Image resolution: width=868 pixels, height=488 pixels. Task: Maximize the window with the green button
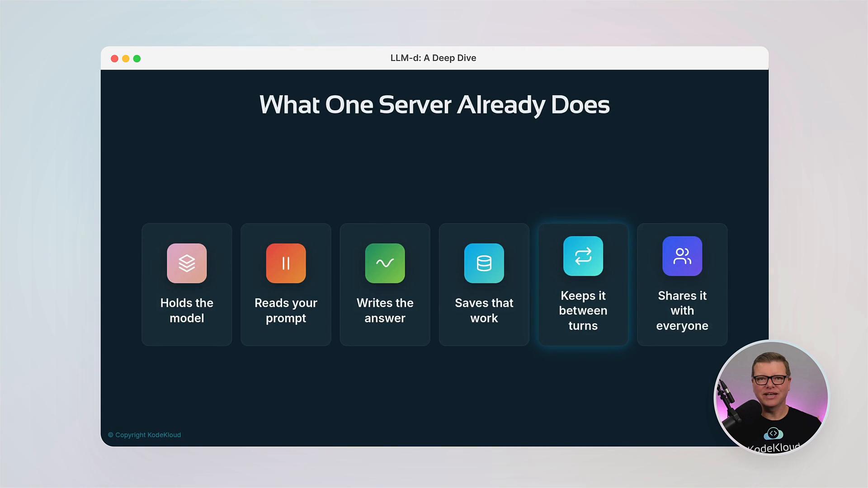pos(137,58)
